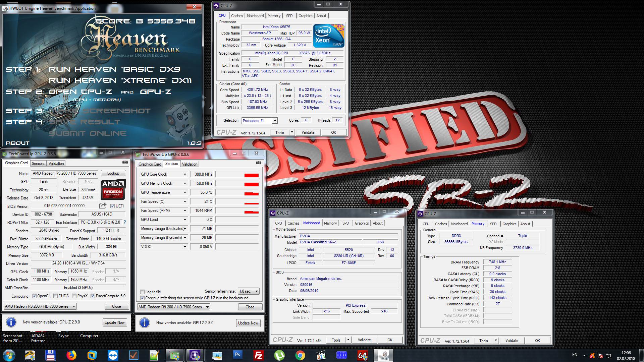Click the Lookup button in GPU-Z
The height and width of the screenshot is (362, 644).
click(x=113, y=173)
